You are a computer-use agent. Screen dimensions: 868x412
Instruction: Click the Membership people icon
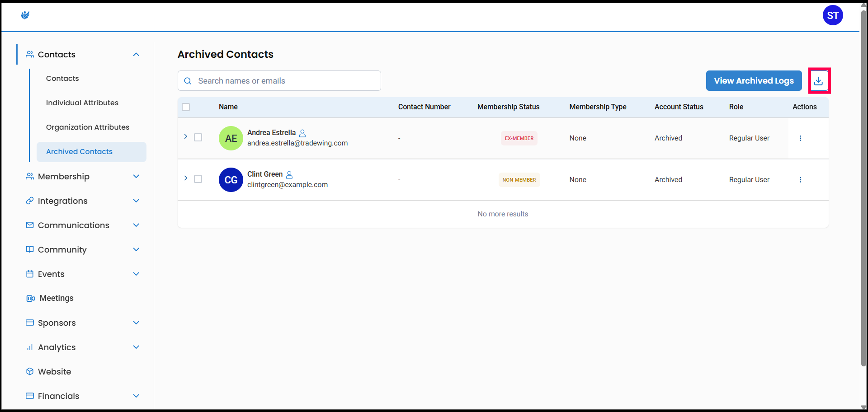pos(30,176)
